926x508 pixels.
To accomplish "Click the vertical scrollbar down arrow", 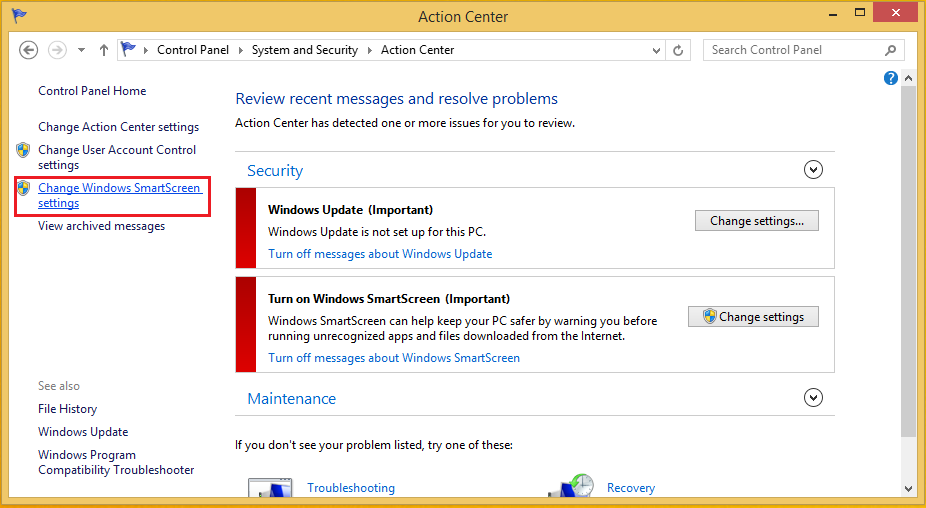I will (908, 489).
